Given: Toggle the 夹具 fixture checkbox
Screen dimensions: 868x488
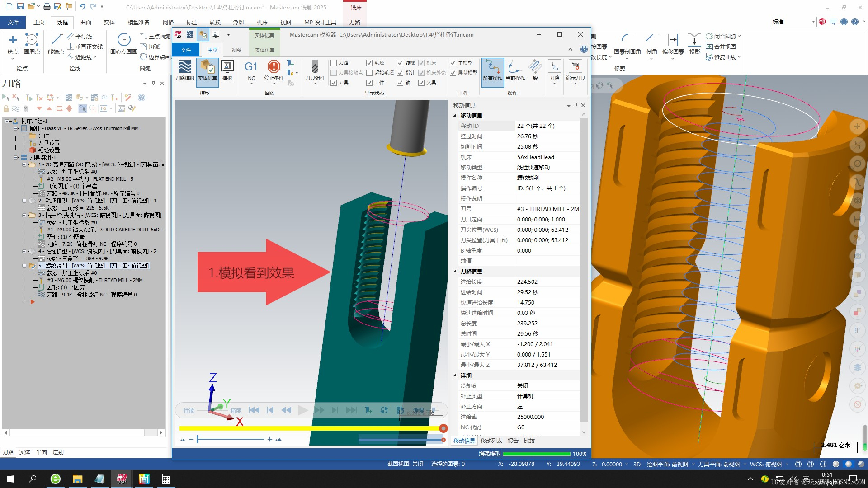Looking at the screenshot, I should tap(421, 83).
